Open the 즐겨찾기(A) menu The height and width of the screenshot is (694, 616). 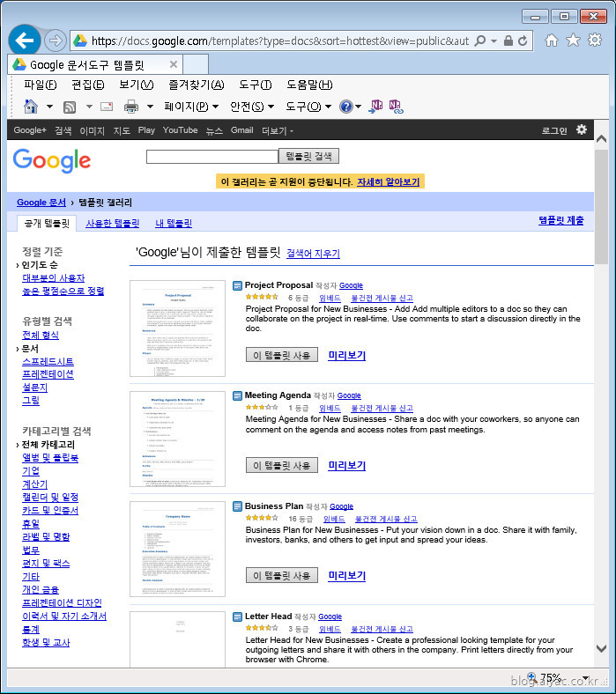tap(197, 85)
